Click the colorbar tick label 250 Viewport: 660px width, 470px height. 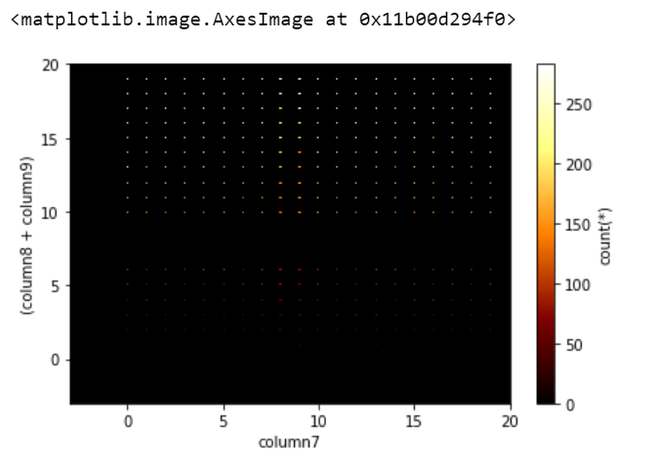click(579, 105)
